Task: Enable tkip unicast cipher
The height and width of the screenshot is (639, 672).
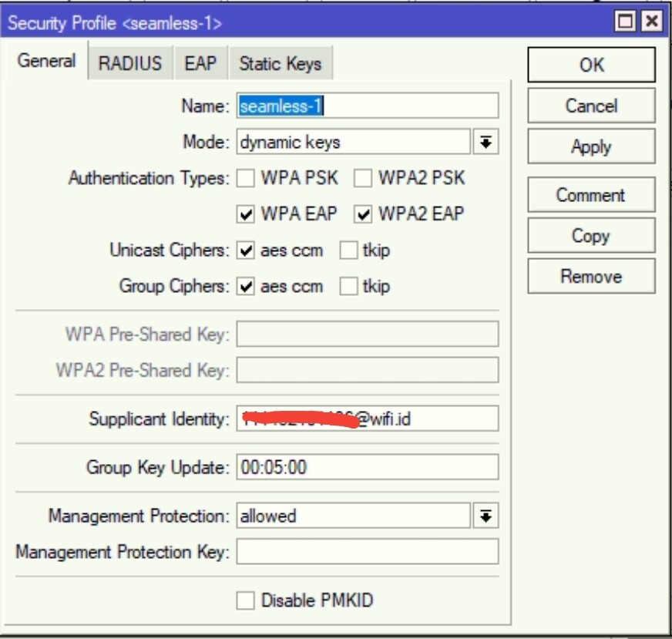Action: click(348, 251)
